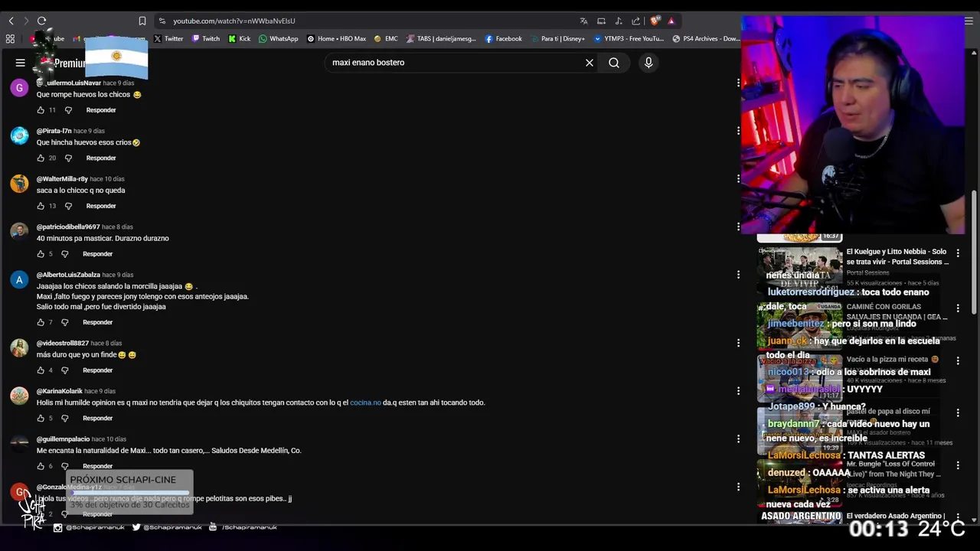Open the purple G commenter avatar
Viewport: 980px width, 551px height.
[x=19, y=88]
